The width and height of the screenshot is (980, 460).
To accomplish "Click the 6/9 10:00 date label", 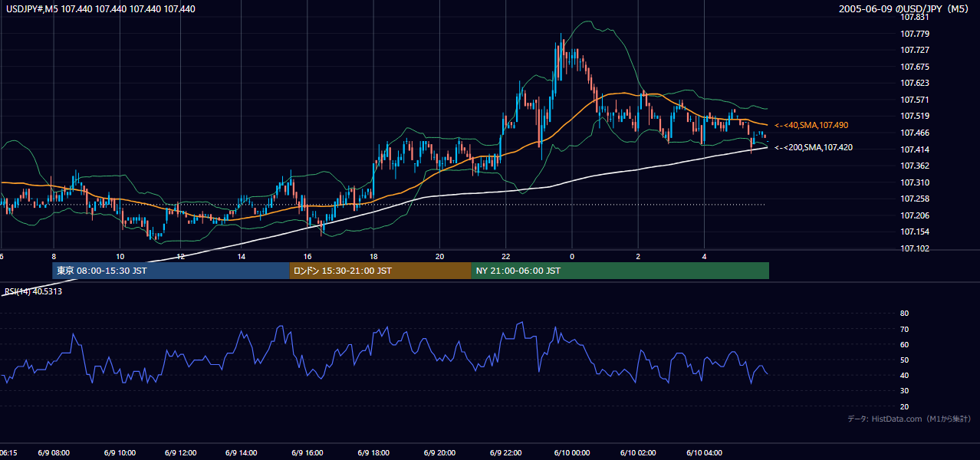I will coord(120,453).
